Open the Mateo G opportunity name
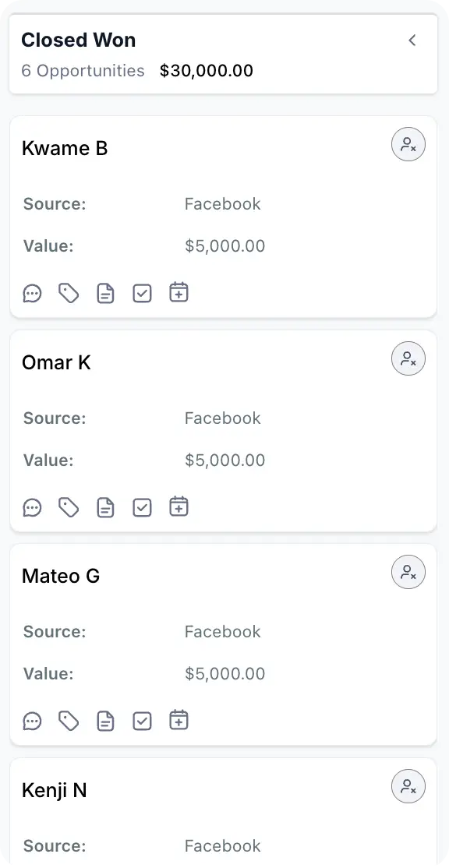Image resolution: width=449 pixels, height=868 pixels. 61,577
